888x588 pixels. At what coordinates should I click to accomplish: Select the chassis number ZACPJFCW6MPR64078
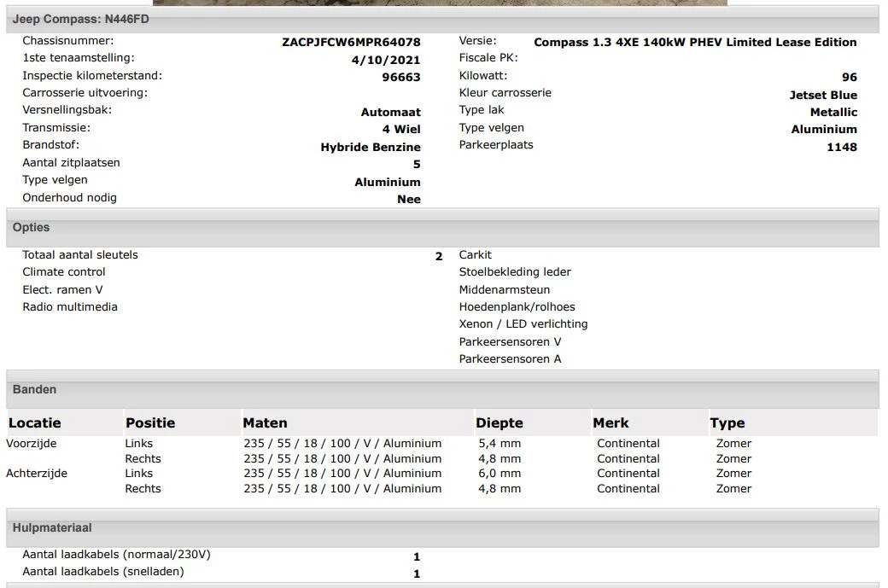[x=351, y=42]
